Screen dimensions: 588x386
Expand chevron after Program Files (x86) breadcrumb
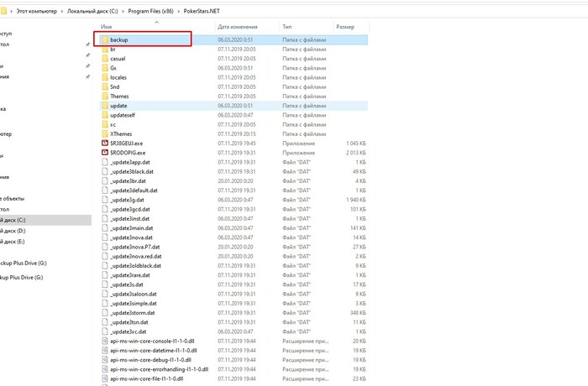178,11
